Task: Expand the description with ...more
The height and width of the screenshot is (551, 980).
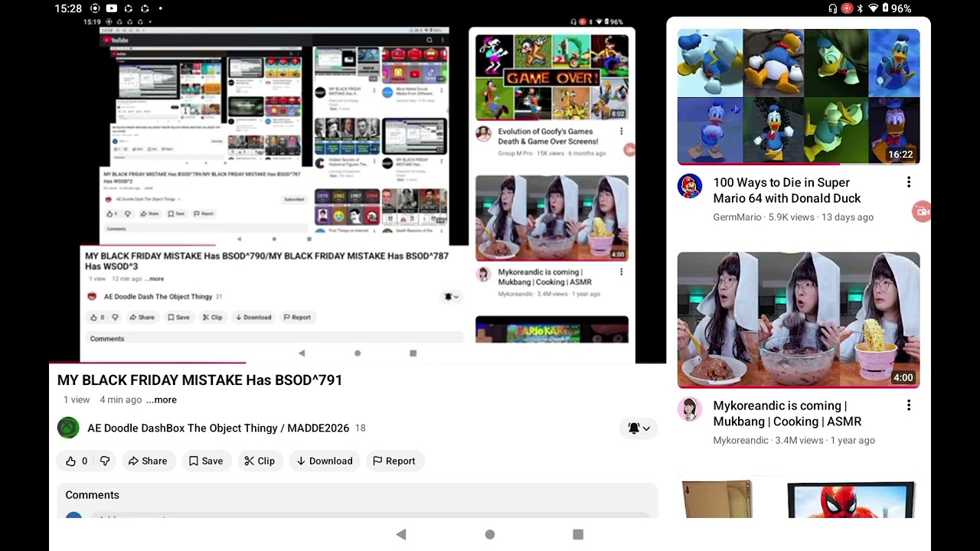Action: [162, 399]
